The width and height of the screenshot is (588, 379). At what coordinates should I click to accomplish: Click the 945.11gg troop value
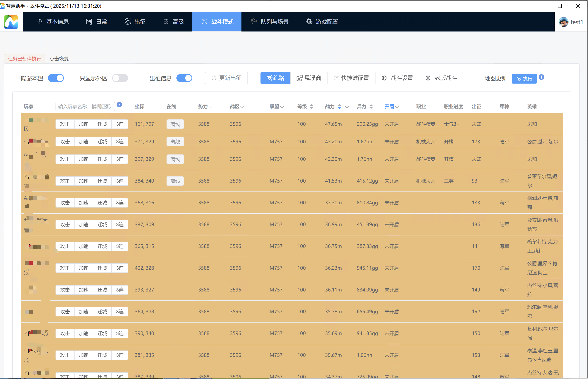(x=367, y=268)
